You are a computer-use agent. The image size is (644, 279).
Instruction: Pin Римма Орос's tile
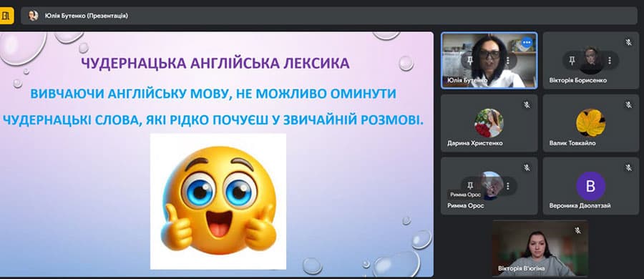click(x=470, y=186)
